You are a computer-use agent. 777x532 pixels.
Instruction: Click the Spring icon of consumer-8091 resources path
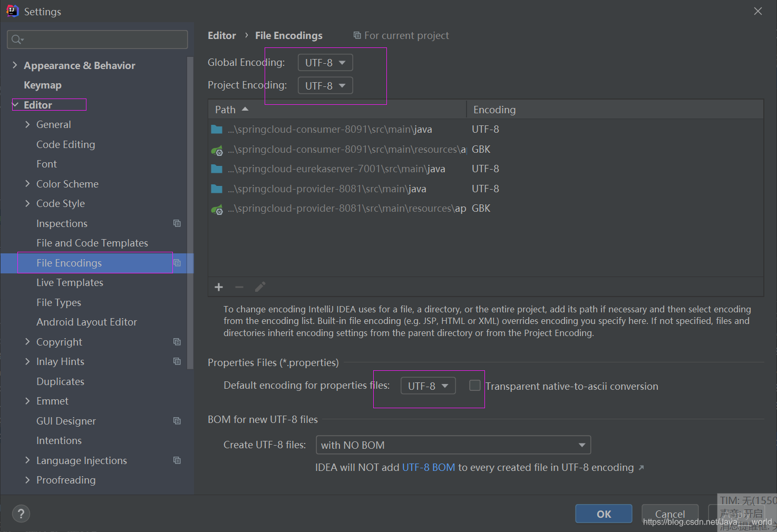[217, 150]
